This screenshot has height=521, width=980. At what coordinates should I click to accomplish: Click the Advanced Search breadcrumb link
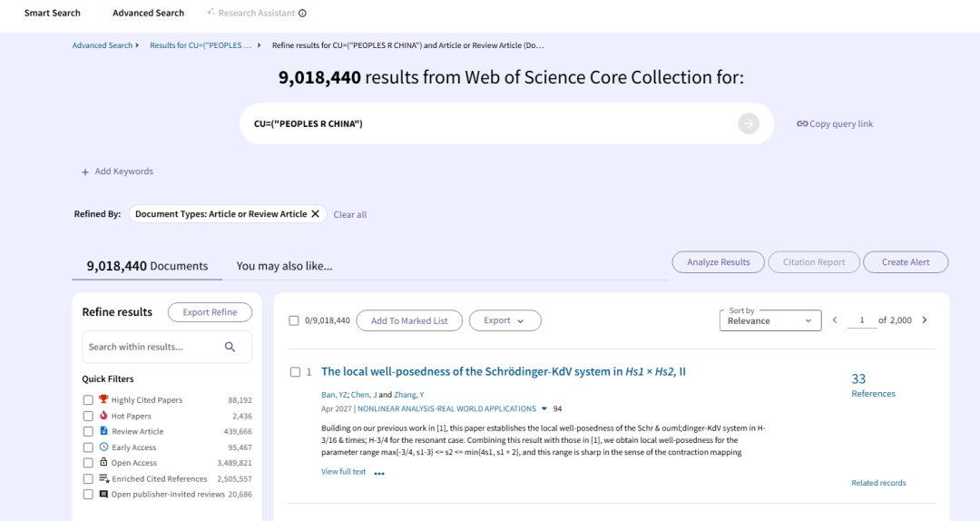(102, 45)
